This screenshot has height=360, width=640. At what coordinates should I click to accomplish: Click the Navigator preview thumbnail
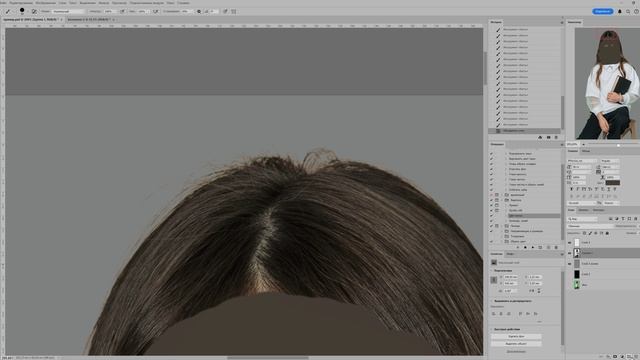pyautogui.click(x=607, y=83)
